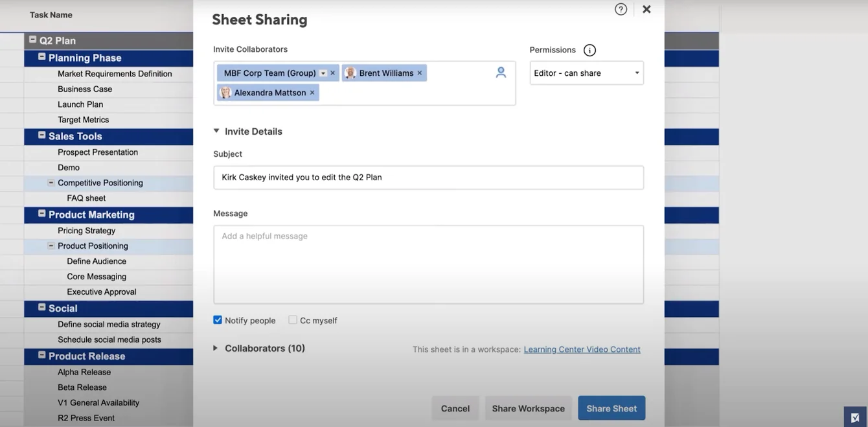Remove Alexandra Mattson from invite list
The width and height of the screenshot is (868, 427).
pos(312,93)
